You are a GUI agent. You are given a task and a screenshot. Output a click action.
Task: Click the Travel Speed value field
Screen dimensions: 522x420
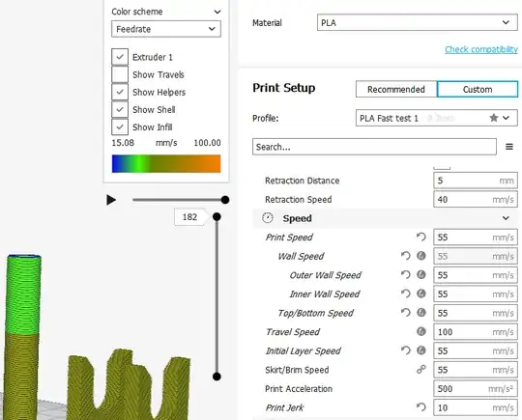476,332
